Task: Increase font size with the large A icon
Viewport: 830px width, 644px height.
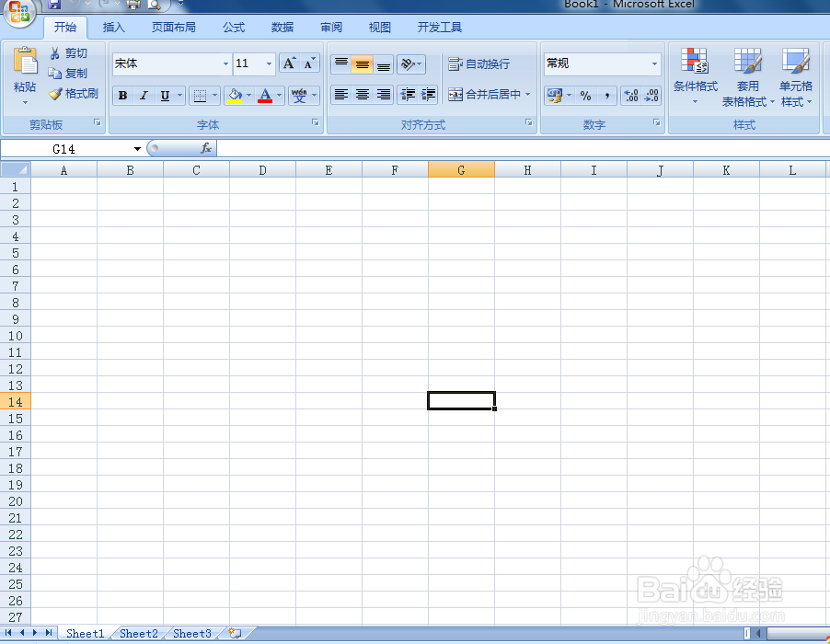Action: (x=290, y=63)
